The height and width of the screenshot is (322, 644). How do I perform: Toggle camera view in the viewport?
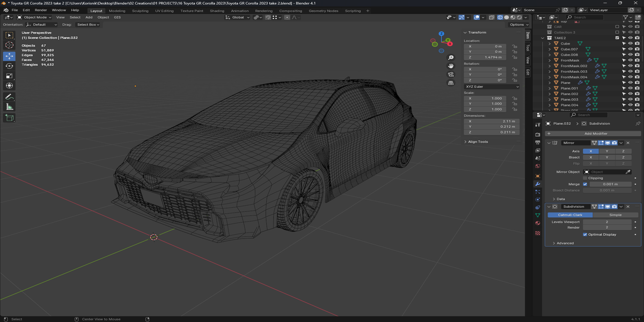click(451, 74)
